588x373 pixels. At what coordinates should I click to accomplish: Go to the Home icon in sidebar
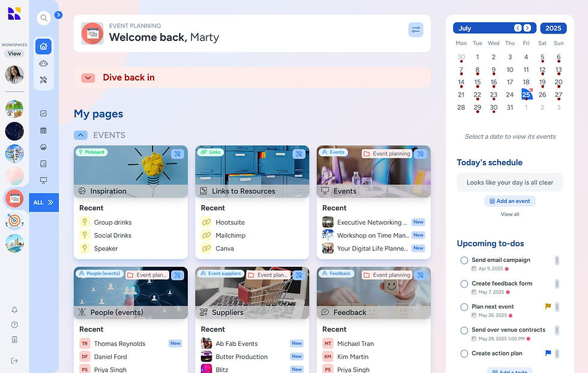tap(43, 46)
